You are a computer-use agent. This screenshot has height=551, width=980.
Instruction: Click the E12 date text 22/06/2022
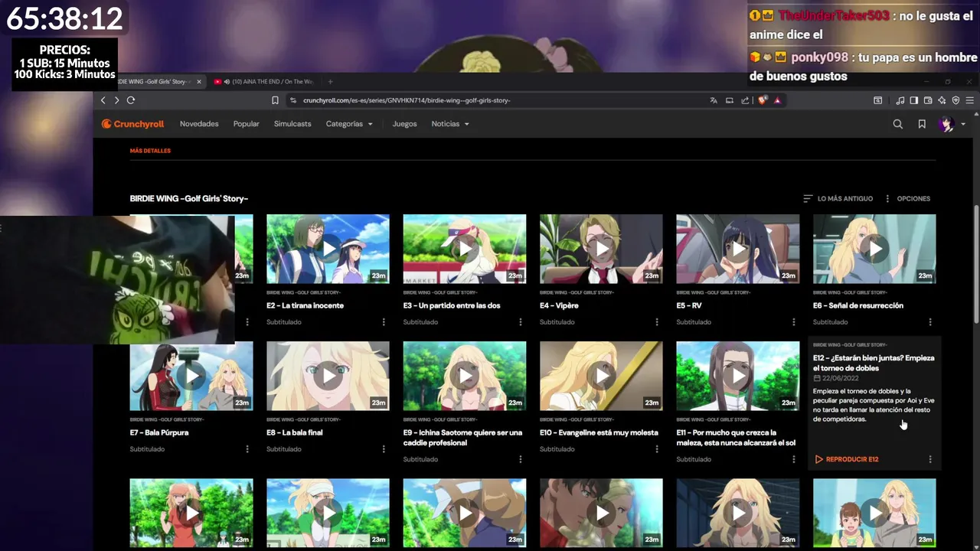click(840, 378)
